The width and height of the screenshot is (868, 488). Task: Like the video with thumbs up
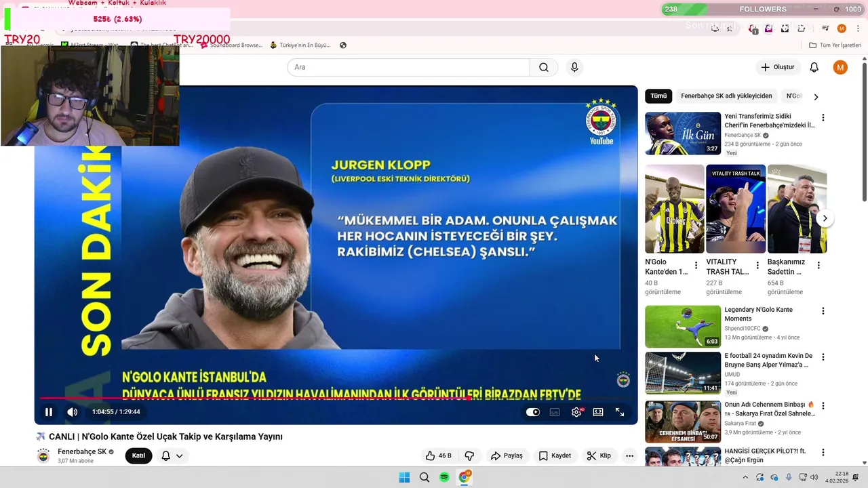point(438,455)
